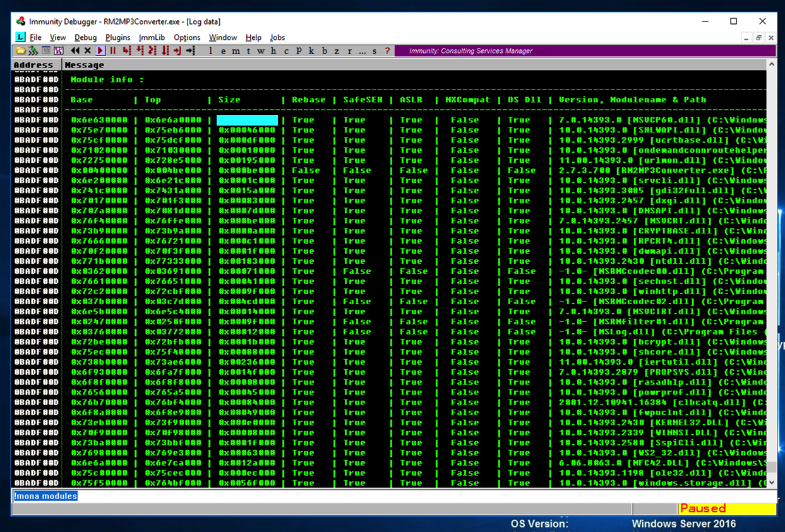Close the debugged program with X icon

tap(87, 50)
